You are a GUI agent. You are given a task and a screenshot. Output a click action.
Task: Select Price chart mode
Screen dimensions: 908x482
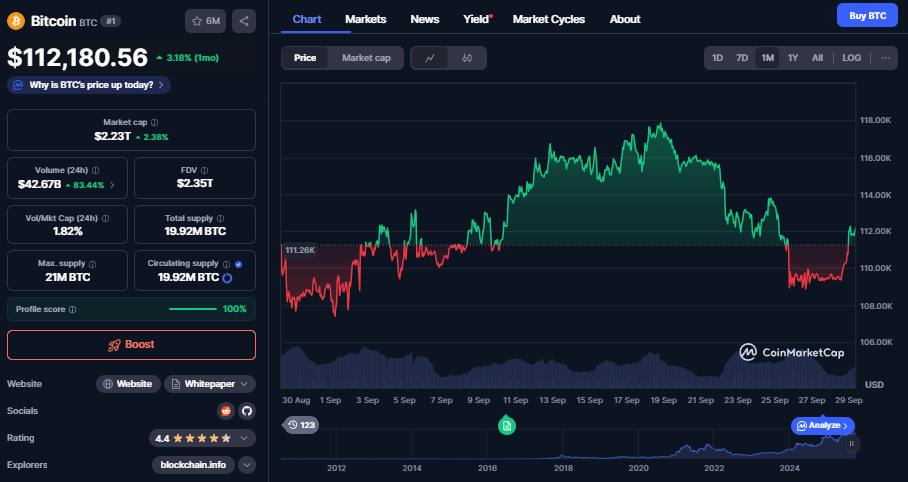[x=305, y=58]
